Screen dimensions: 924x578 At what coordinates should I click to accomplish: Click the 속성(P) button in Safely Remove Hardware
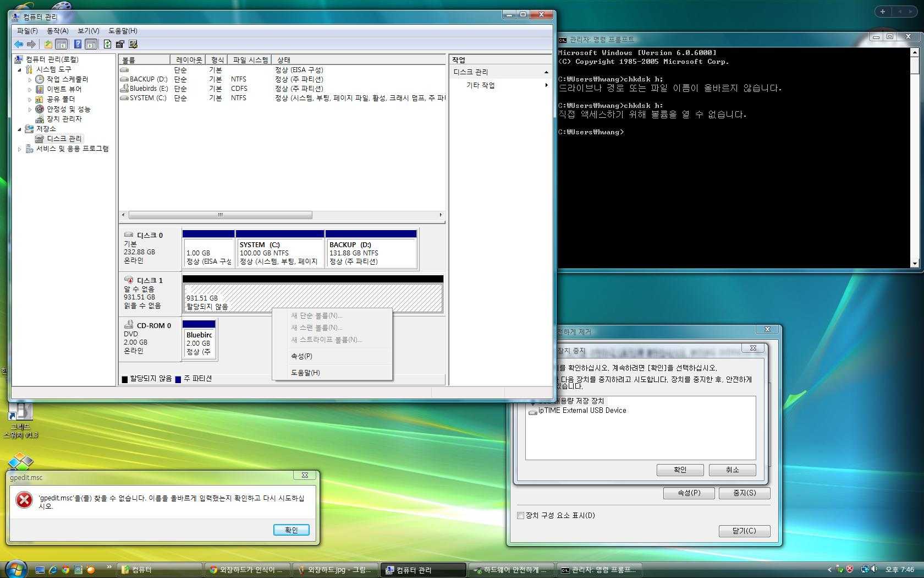pos(689,493)
